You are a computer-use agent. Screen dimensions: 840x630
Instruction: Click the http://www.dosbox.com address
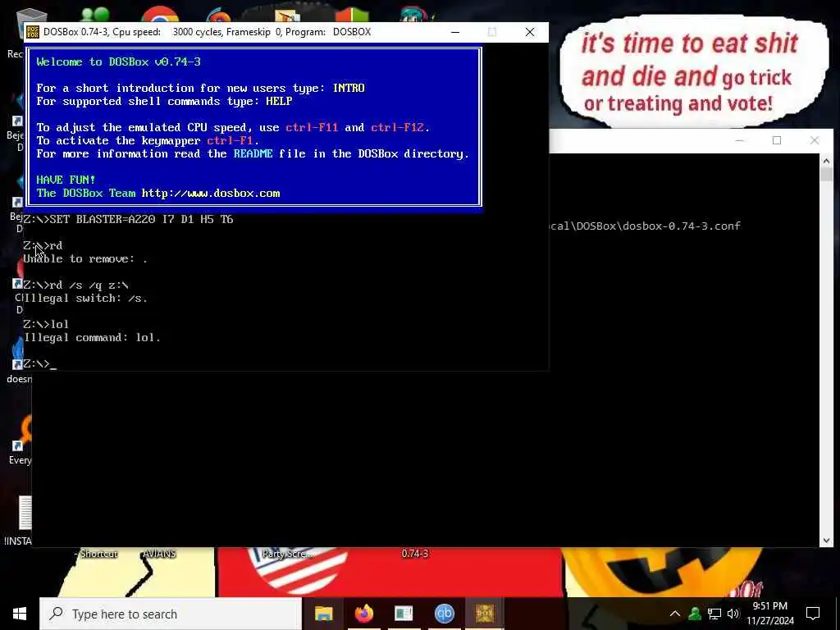211,194
